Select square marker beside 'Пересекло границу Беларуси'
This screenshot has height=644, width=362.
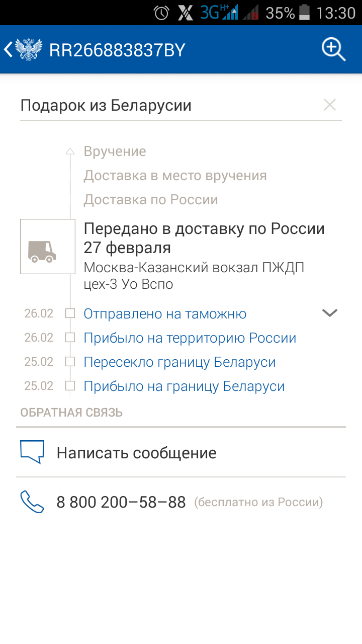coord(70,362)
